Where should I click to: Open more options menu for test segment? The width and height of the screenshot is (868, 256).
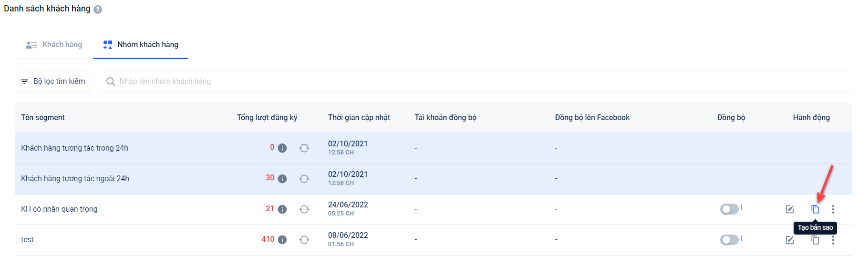point(833,240)
